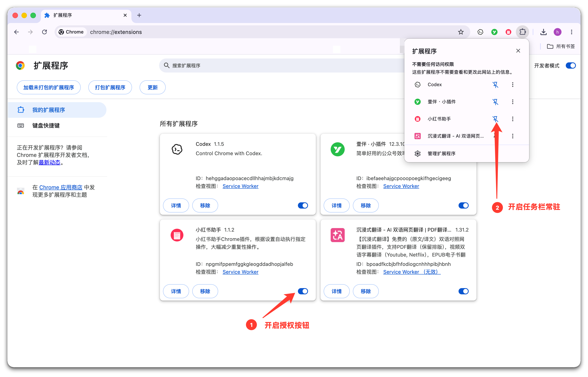Viewport: 588px width, 377px height.
Task: Toggle 开发者模式 switch
Action: click(x=570, y=66)
